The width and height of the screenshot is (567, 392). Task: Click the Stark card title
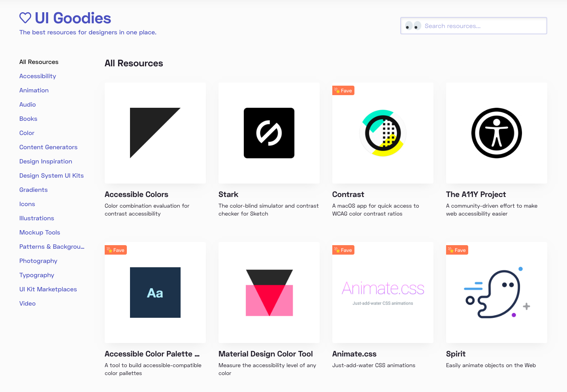(228, 194)
